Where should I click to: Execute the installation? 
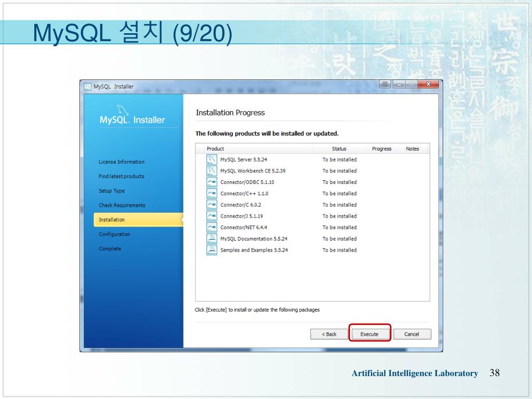[x=369, y=334]
